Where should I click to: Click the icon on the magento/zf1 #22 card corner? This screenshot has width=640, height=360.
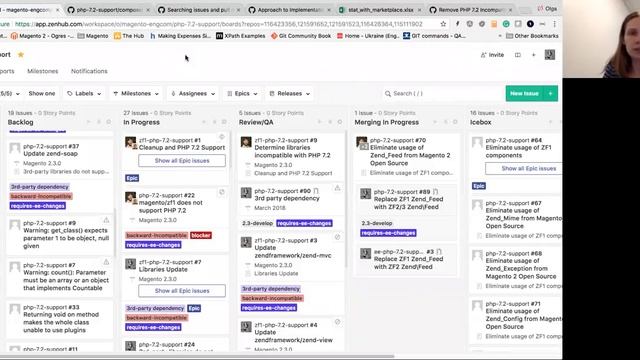point(222,192)
